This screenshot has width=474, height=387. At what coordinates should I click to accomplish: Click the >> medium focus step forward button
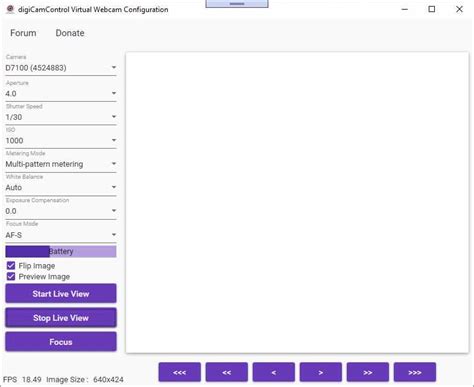click(x=368, y=372)
